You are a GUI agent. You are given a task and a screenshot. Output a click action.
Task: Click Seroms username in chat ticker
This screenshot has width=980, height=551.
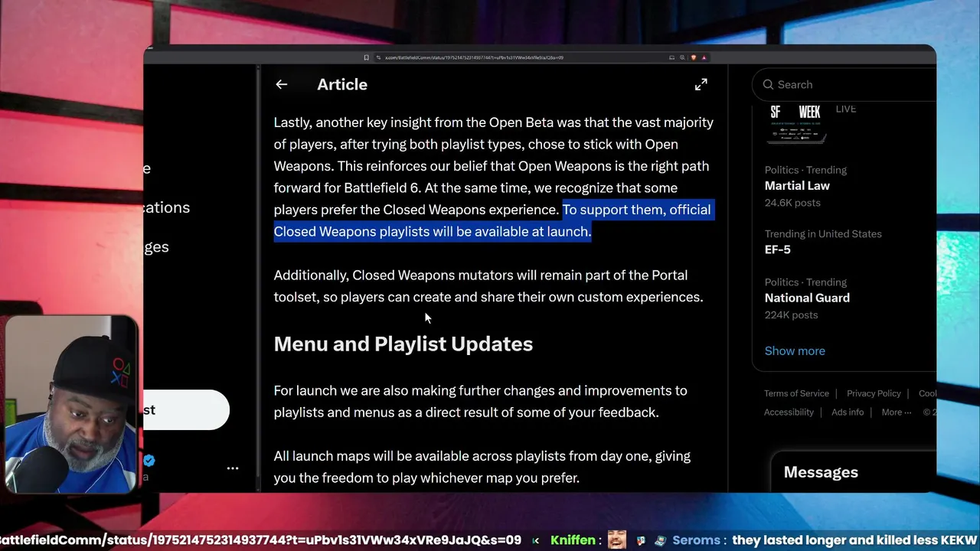696,540
